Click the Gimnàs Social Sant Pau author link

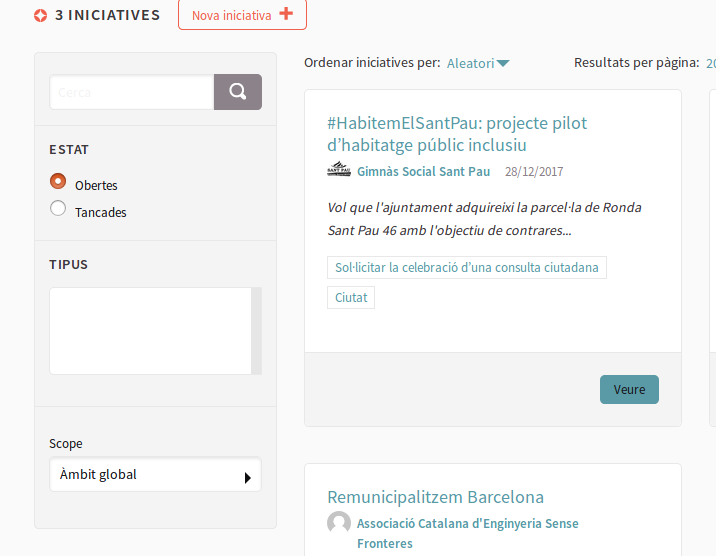click(423, 171)
